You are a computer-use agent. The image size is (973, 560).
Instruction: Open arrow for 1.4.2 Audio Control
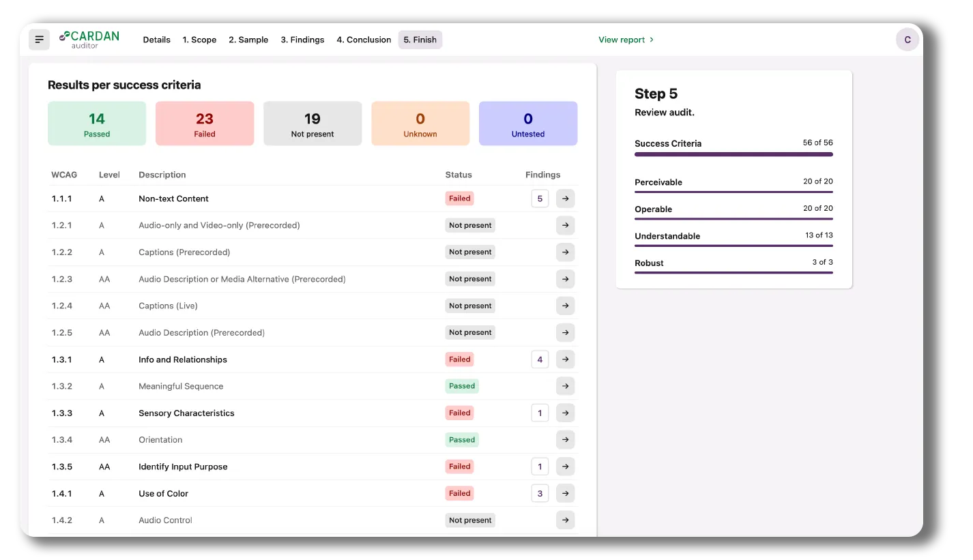click(x=565, y=520)
